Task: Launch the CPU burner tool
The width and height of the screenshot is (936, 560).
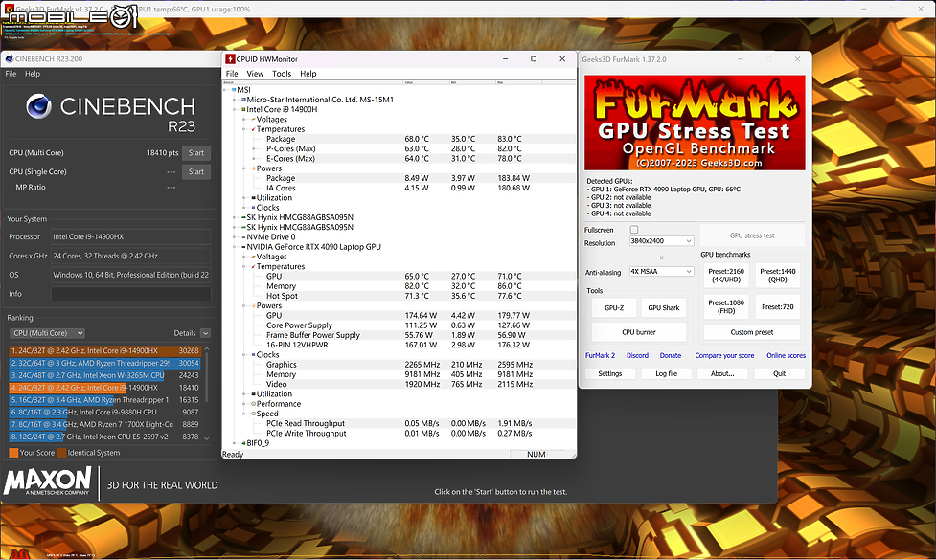Action: click(x=639, y=332)
